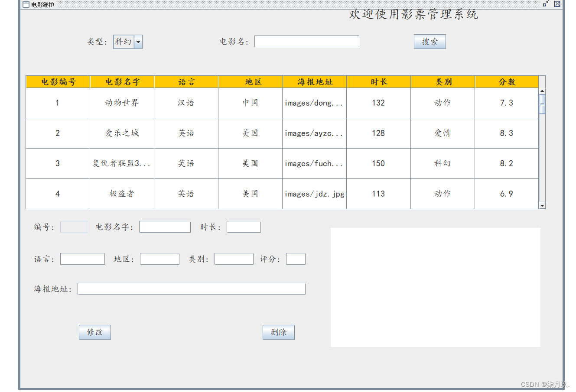Select the column header 电影编号
Image resolution: width=576 pixels, height=392 pixels.
coord(58,82)
